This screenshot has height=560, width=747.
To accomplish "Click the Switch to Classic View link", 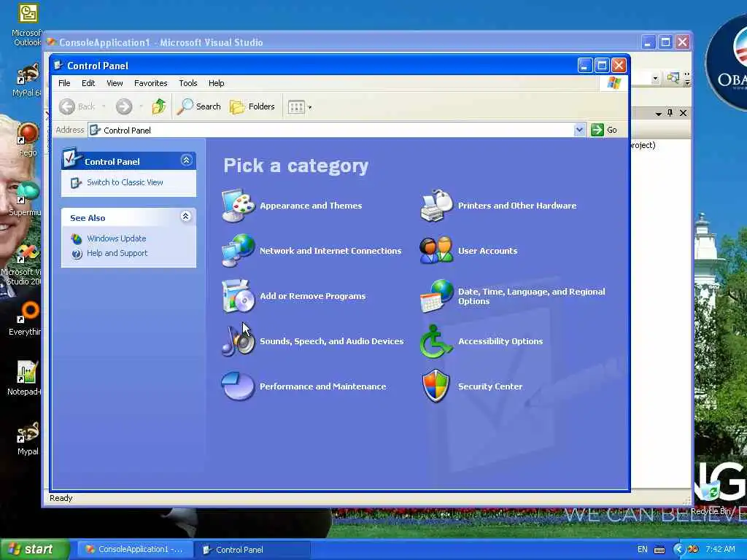I will tap(125, 182).
